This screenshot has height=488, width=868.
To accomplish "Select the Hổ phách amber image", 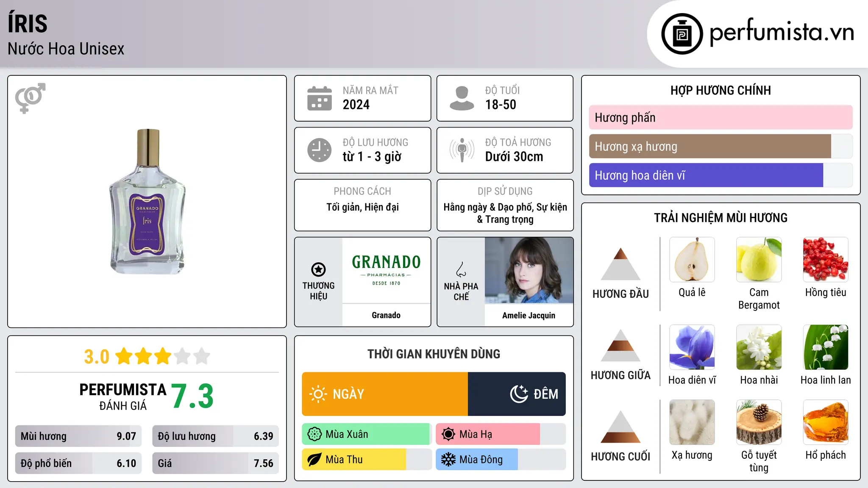I will click(x=826, y=422).
